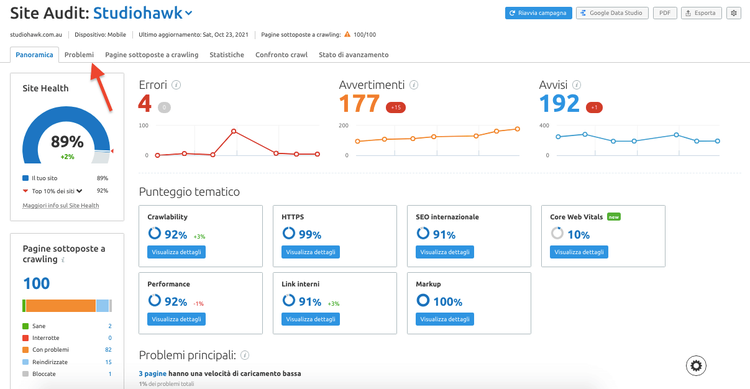Open Stato di avanzamento tab
Image resolution: width=750 pixels, height=389 pixels.
tap(353, 55)
